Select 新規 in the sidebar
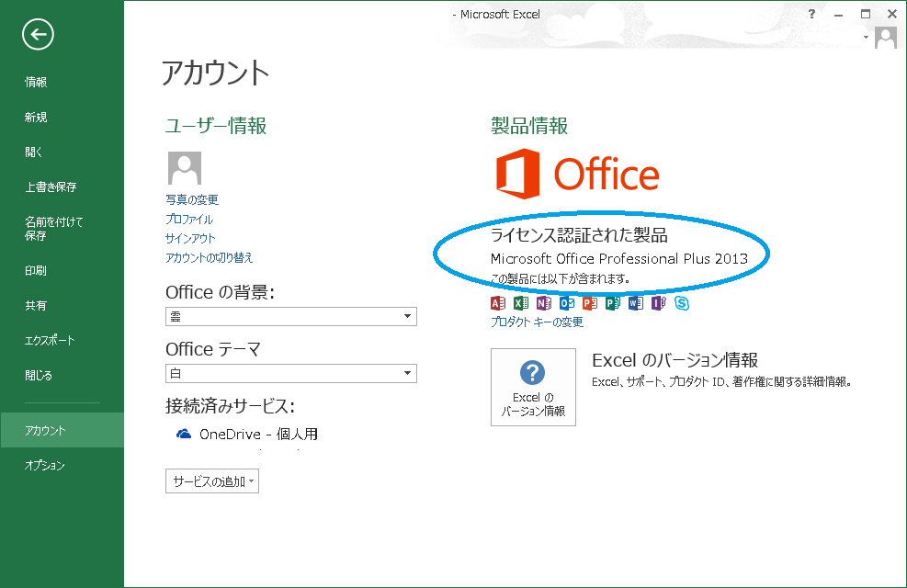Screen dimensions: 907x588 35,118
